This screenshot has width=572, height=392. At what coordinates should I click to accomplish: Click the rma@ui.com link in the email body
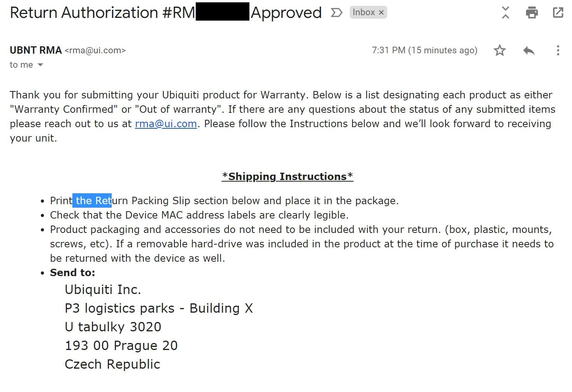click(x=166, y=124)
